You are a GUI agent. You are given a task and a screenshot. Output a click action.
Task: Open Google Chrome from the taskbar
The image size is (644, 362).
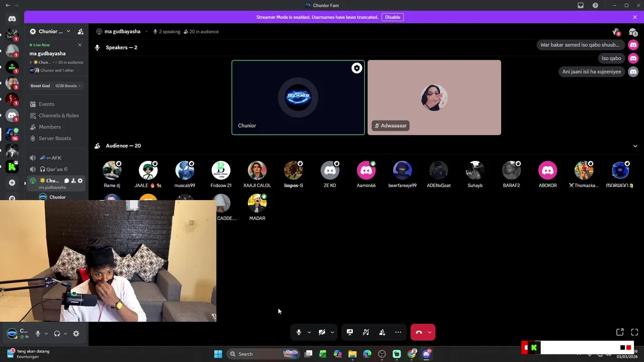(x=412, y=354)
